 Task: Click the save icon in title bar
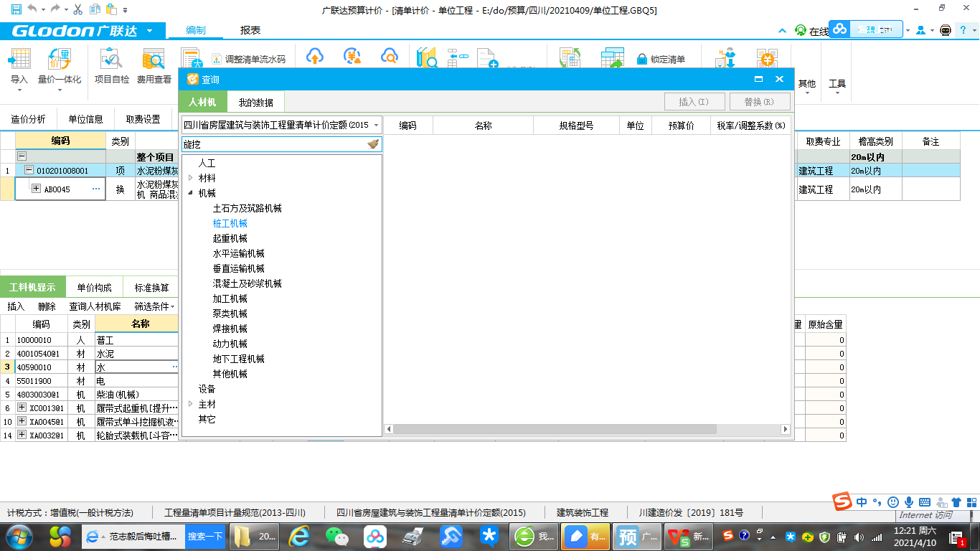click(15, 9)
